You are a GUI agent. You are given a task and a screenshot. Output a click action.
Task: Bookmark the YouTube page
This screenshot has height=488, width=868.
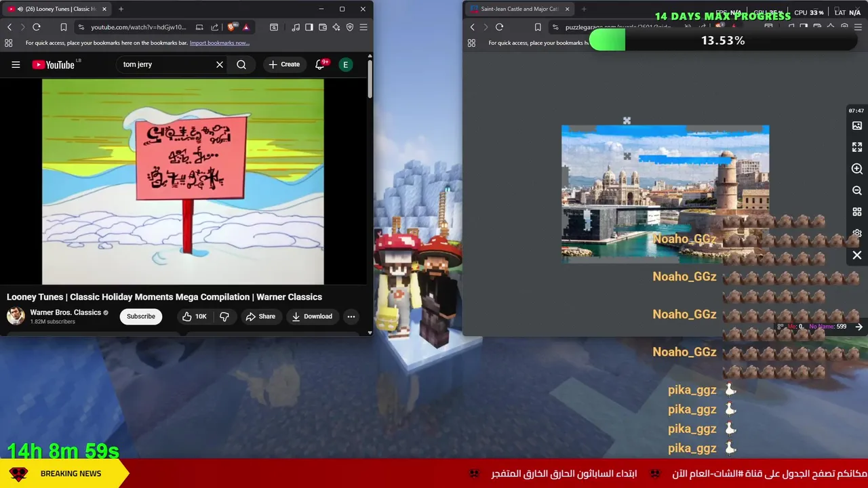tap(63, 27)
